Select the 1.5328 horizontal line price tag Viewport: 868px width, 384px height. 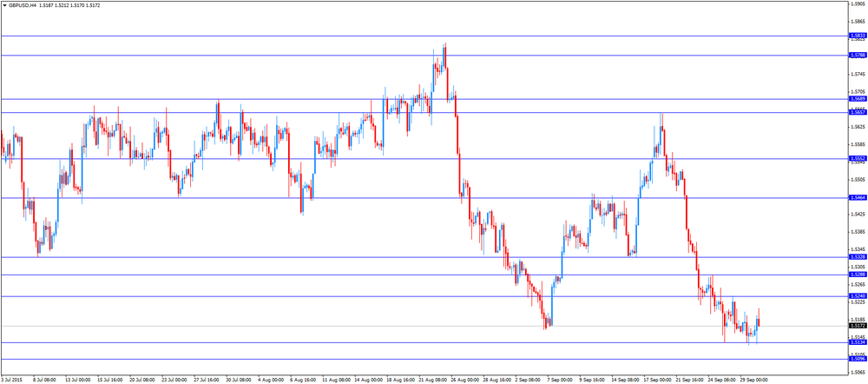tap(858, 257)
